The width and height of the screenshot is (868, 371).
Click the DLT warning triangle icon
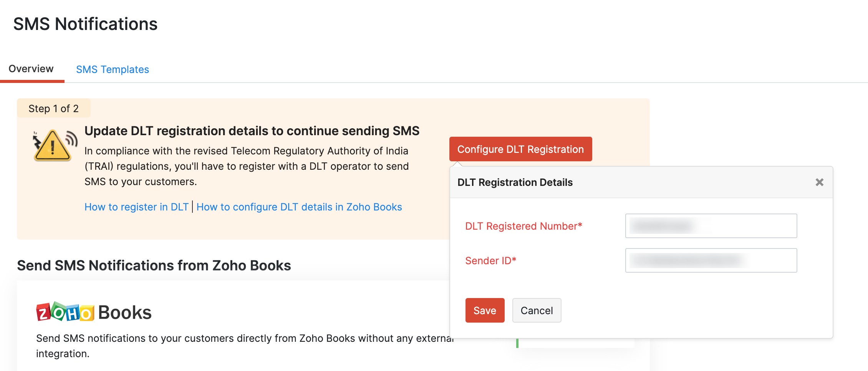53,146
